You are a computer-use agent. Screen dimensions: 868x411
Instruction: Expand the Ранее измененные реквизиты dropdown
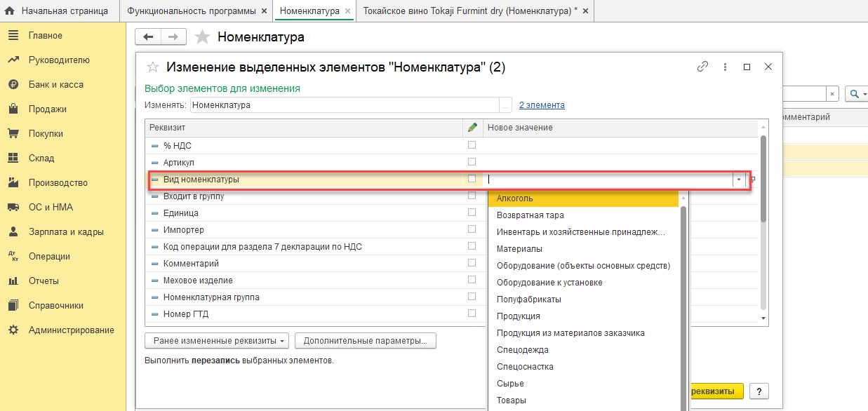[218, 341]
